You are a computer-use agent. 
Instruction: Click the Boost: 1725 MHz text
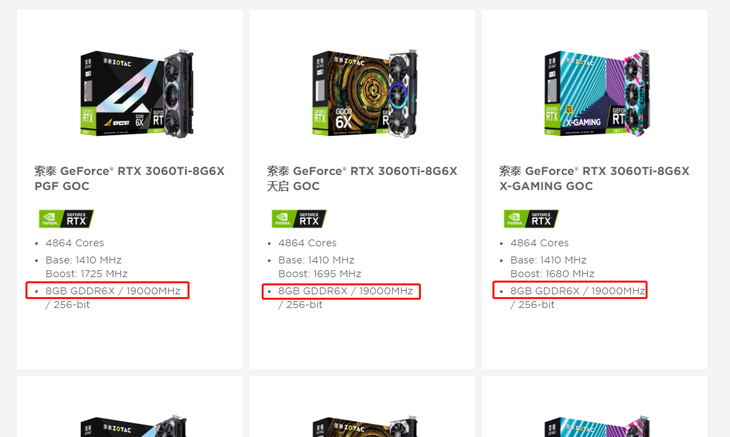[86, 274]
